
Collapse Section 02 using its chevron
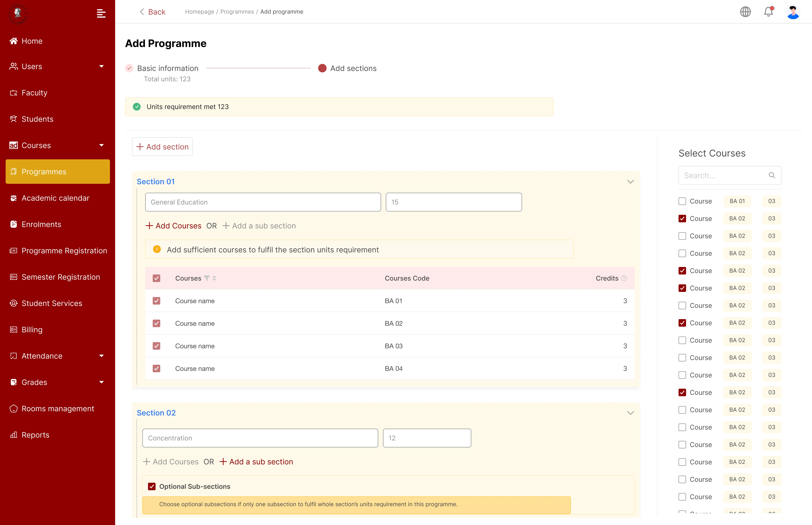[630, 413]
